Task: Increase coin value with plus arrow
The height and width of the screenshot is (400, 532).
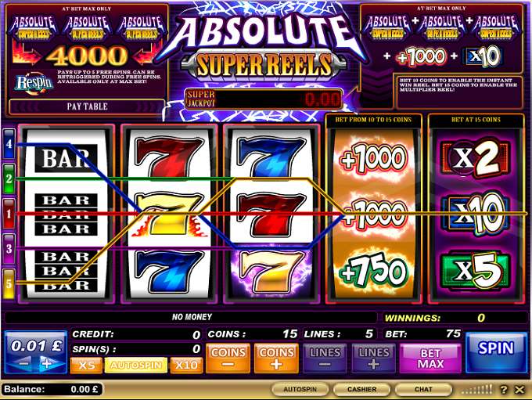Action: pyautogui.click(x=48, y=364)
